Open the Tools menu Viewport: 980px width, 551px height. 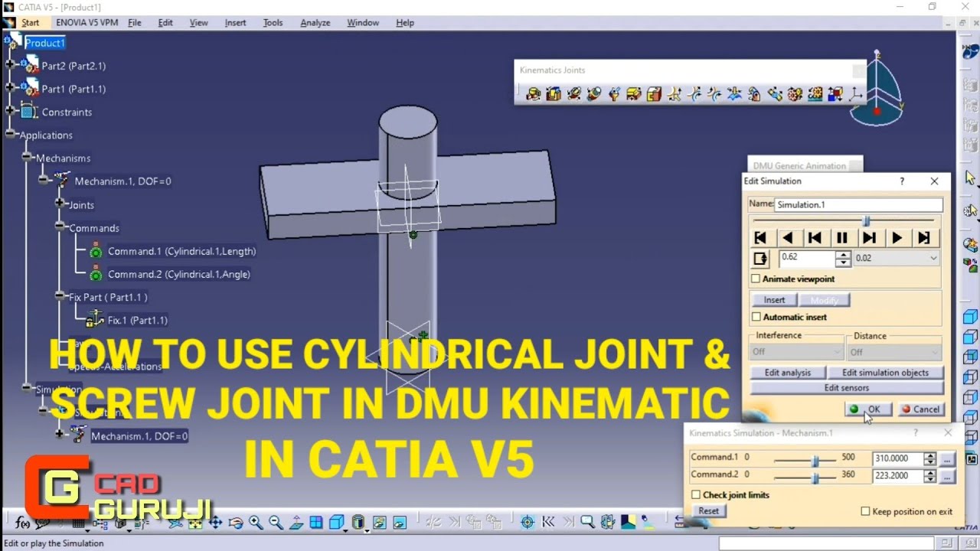coord(273,23)
